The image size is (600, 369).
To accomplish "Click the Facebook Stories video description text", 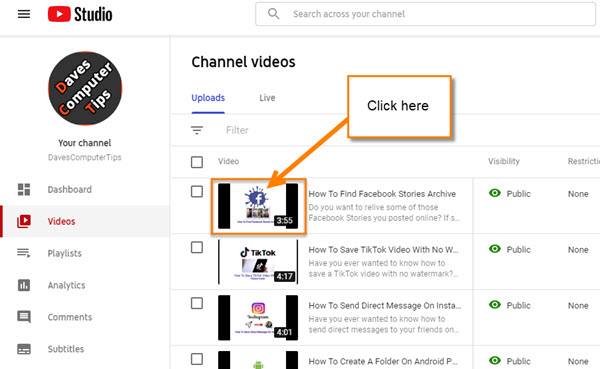I will 384,212.
